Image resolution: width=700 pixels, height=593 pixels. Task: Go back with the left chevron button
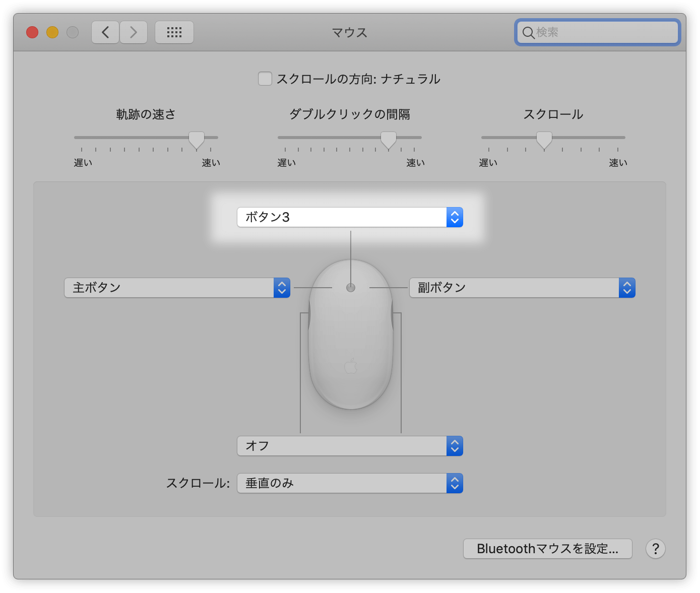pyautogui.click(x=105, y=32)
